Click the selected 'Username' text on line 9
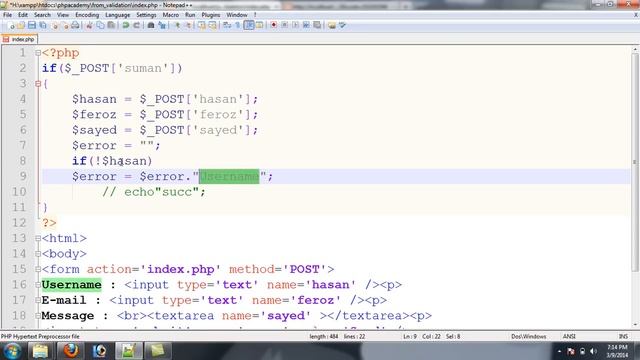This screenshot has width=640, height=360. (x=229, y=176)
